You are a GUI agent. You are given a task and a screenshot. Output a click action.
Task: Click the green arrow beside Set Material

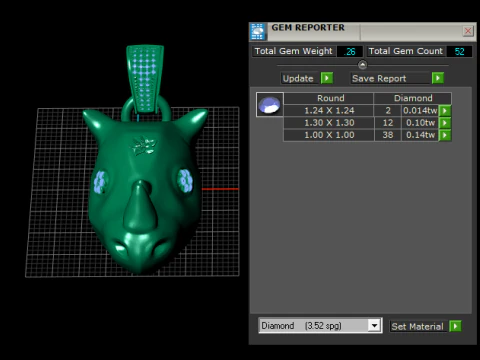click(x=455, y=326)
